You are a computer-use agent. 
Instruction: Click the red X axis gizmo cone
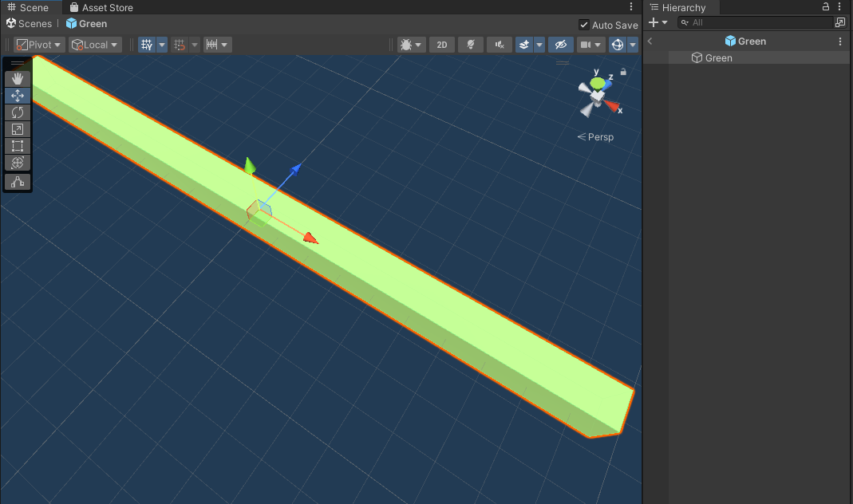(x=613, y=106)
